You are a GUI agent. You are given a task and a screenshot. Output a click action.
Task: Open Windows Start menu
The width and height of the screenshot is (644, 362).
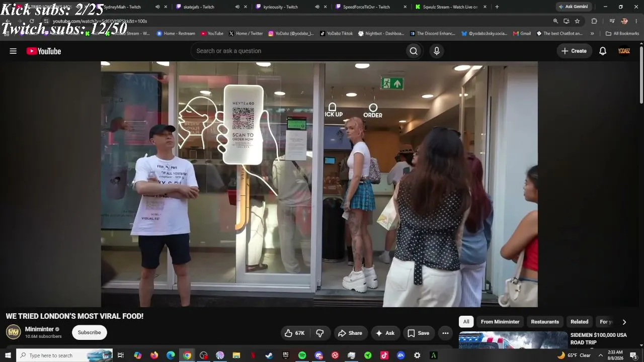(8, 355)
